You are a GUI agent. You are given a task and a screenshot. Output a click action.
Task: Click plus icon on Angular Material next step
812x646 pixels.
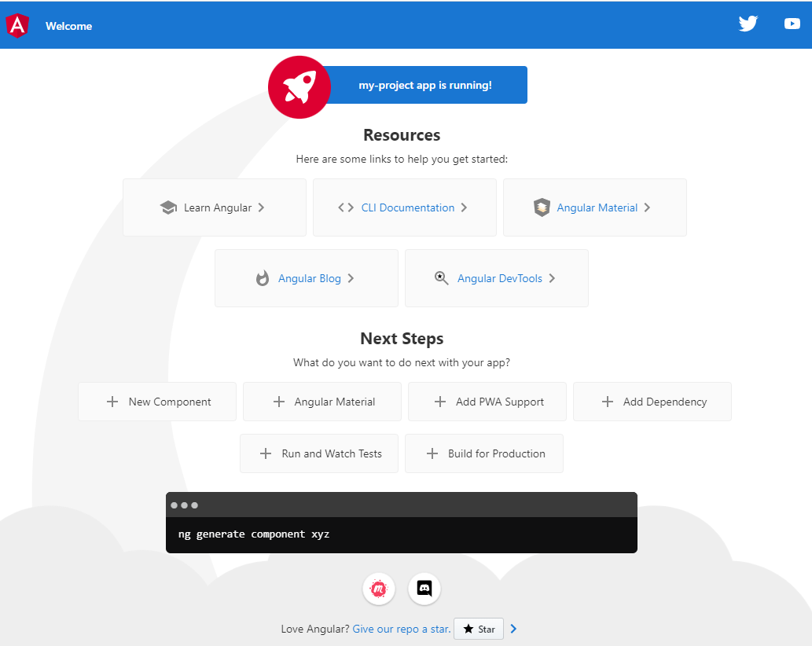pyautogui.click(x=279, y=402)
